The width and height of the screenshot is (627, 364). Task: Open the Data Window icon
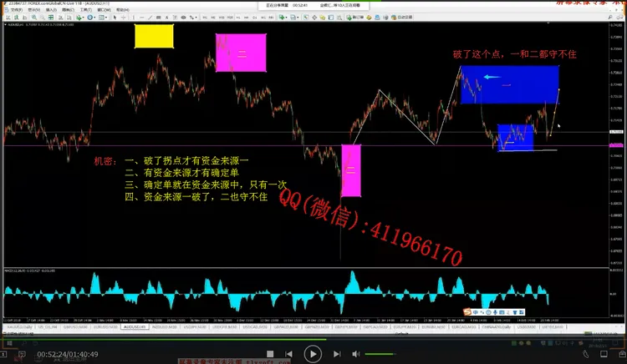314,18
